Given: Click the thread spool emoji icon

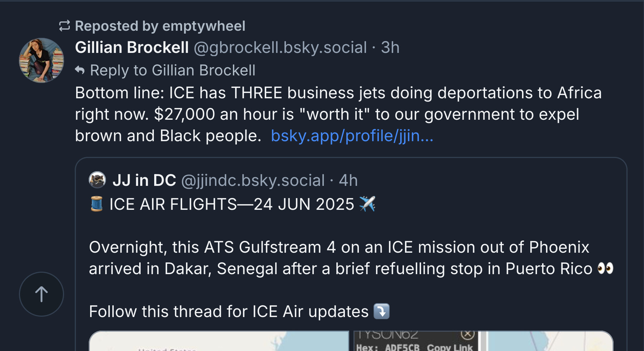Looking at the screenshot, I should click(x=97, y=204).
